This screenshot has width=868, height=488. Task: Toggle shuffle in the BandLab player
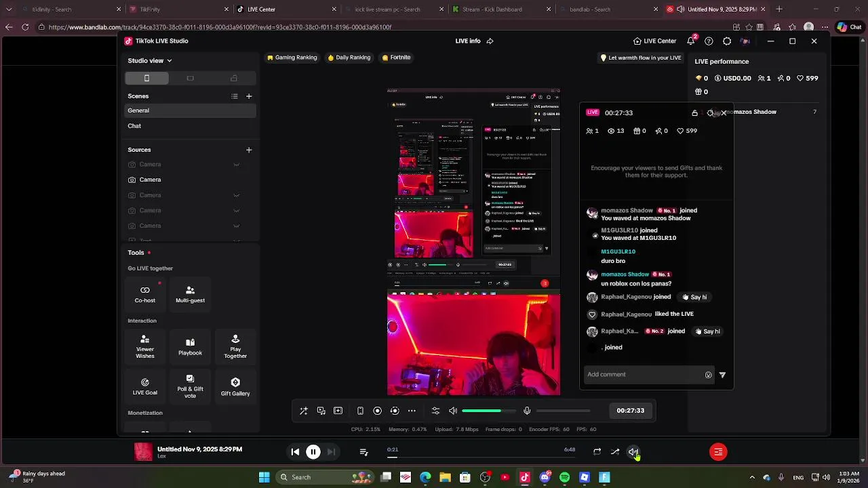[x=615, y=452]
